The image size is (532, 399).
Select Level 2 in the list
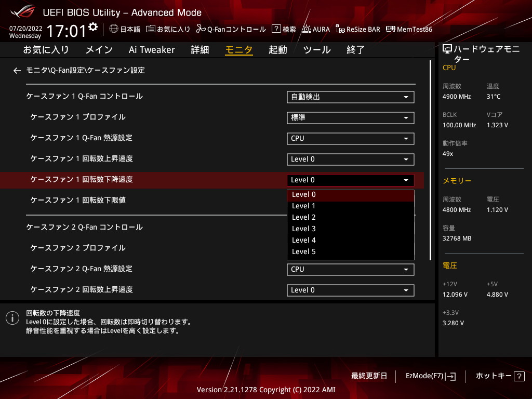click(x=351, y=218)
